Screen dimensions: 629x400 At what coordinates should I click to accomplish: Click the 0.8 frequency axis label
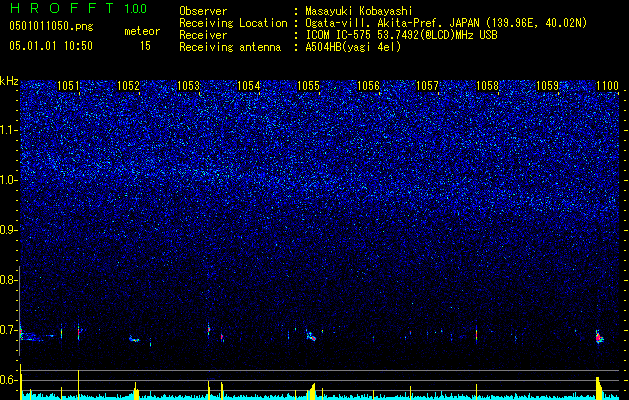click(8, 280)
